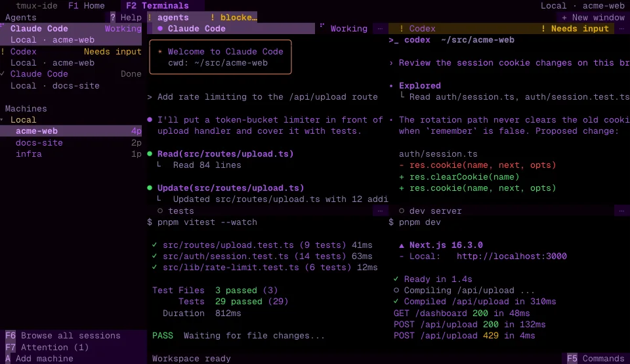The height and width of the screenshot is (364, 630).
Task: Click the checkmark beside Compiled /api/upload
Action: 396,301
